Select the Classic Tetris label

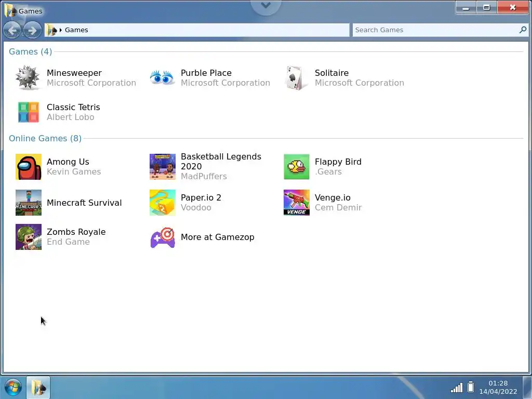[x=73, y=107]
